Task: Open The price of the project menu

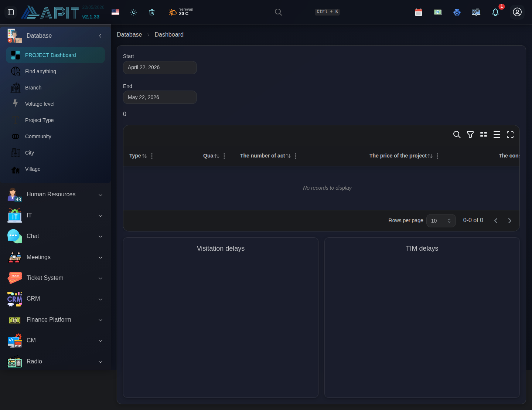Action: (x=437, y=156)
